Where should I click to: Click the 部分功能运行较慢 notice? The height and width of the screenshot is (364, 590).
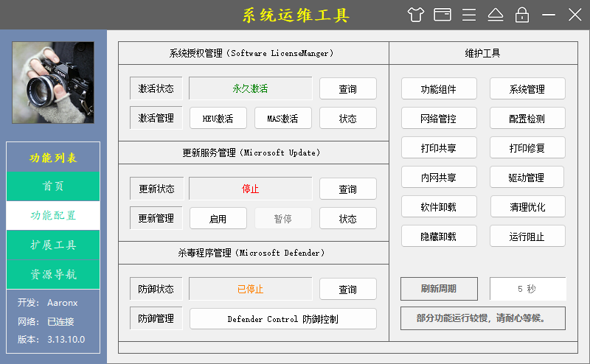[483, 318]
